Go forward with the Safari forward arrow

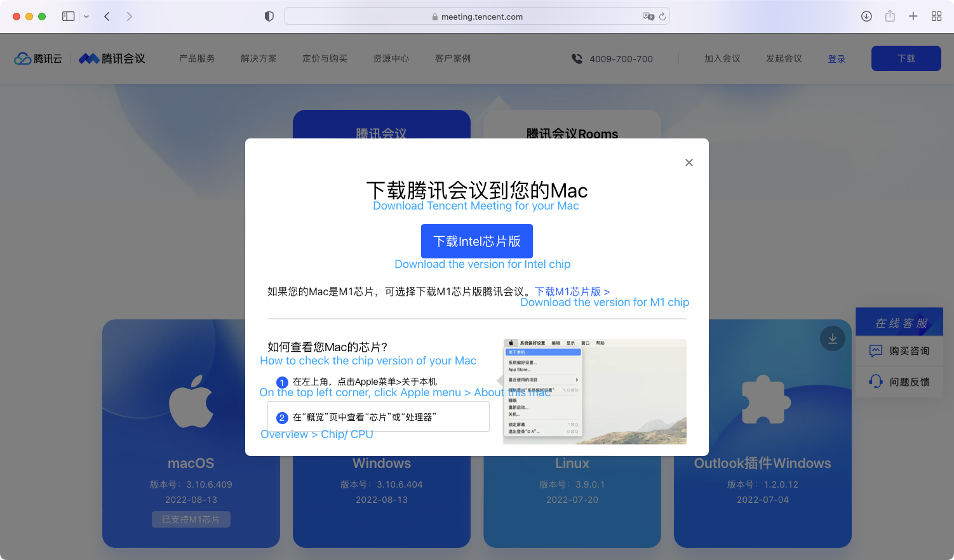click(x=129, y=17)
